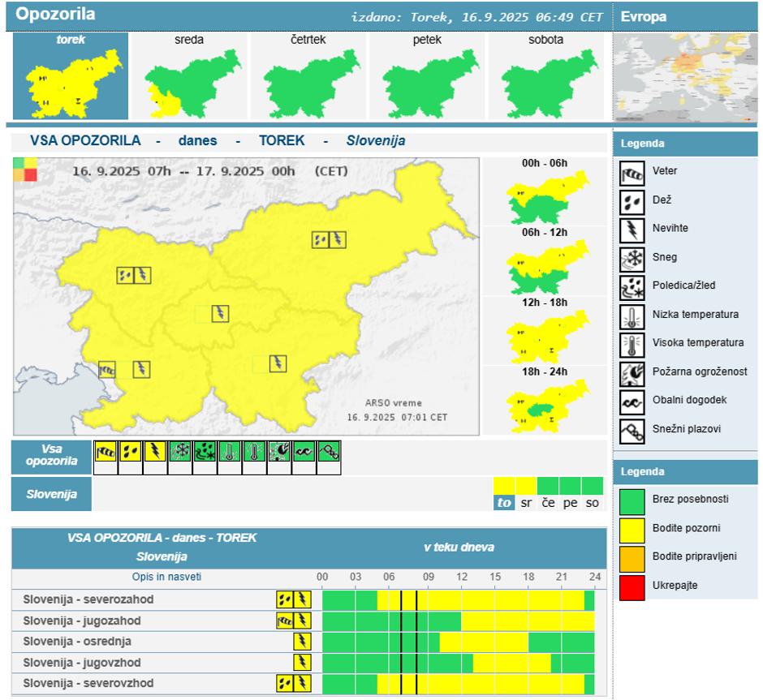Pick coastal event icon in Vsa opozorila row

click(x=304, y=453)
